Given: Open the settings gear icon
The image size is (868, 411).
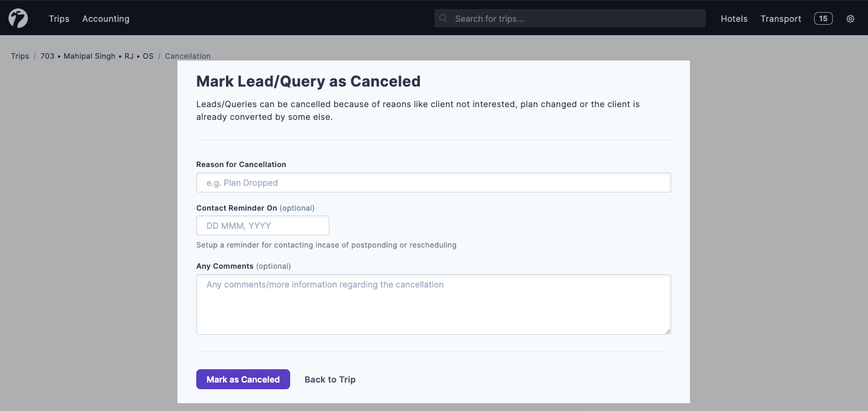Looking at the screenshot, I should [850, 18].
